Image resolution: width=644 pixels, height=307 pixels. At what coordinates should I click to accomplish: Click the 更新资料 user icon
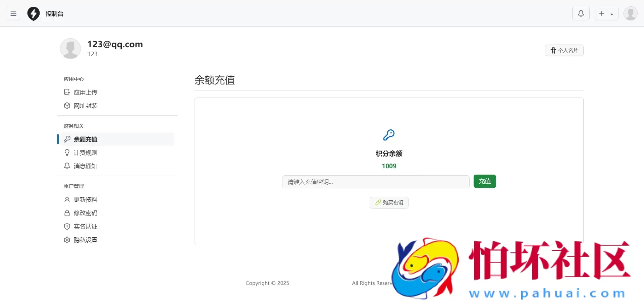[67, 199]
